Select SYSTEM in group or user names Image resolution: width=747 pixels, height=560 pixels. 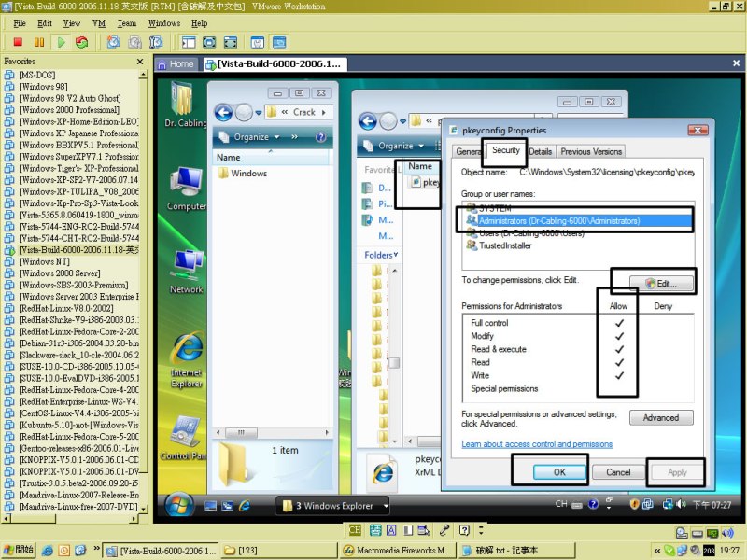pyautogui.click(x=488, y=208)
